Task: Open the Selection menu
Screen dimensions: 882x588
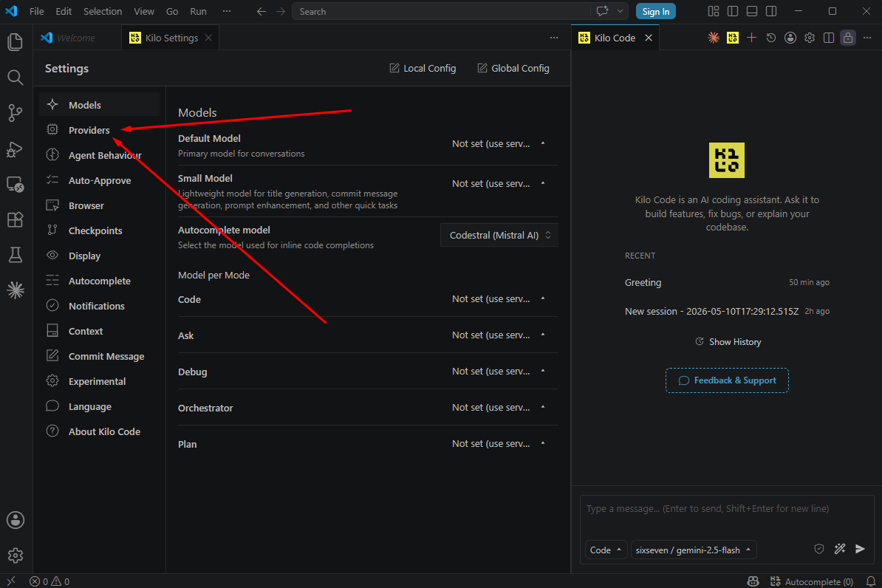Action: click(x=103, y=11)
